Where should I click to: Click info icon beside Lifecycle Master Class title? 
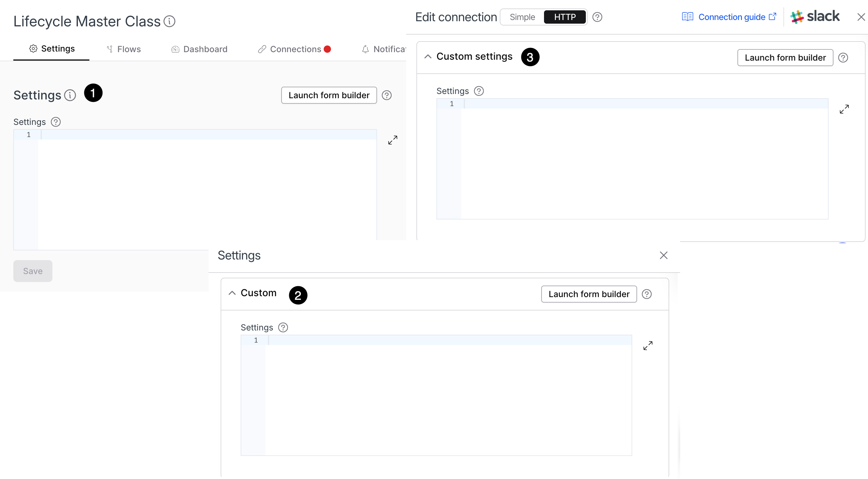(169, 21)
